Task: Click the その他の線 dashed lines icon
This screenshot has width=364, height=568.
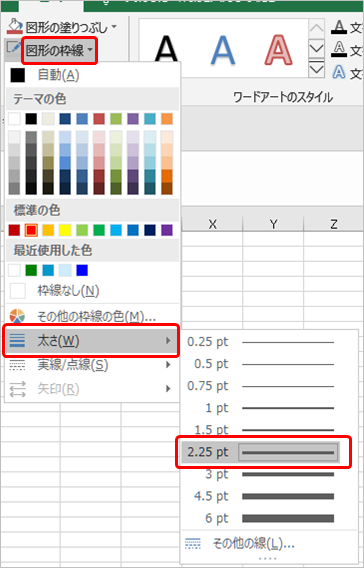Action: pyautogui.click(x=193, y=543)
